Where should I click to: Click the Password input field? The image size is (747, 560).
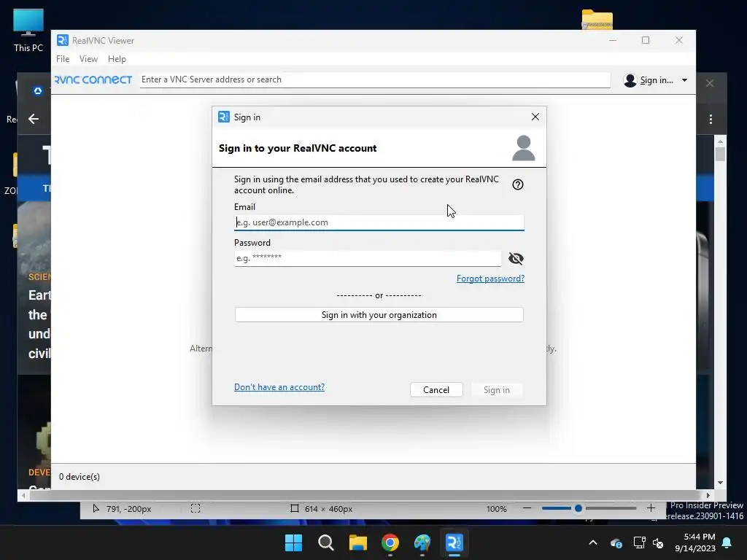tap(368, 258)
